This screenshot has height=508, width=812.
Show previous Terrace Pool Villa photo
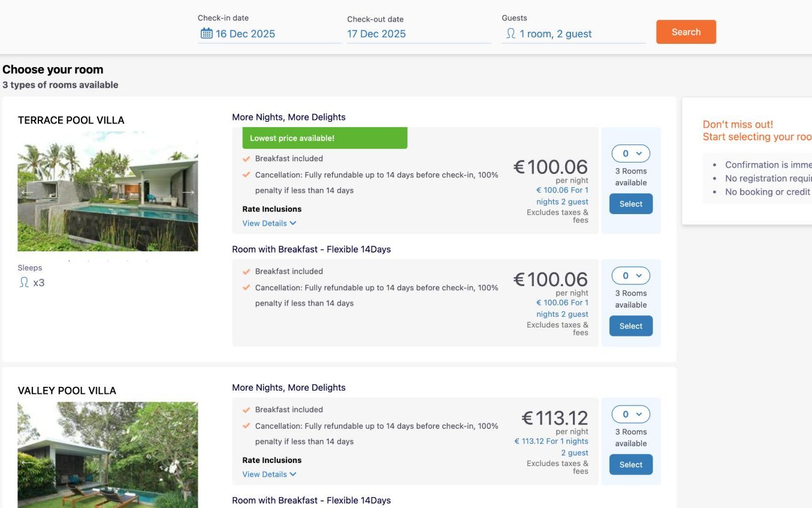pos(27,193)
